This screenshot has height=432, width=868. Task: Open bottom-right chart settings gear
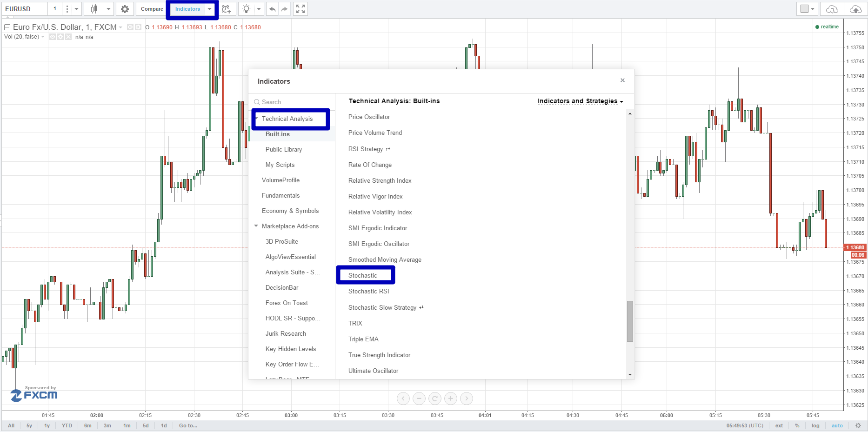click(858, 425)
